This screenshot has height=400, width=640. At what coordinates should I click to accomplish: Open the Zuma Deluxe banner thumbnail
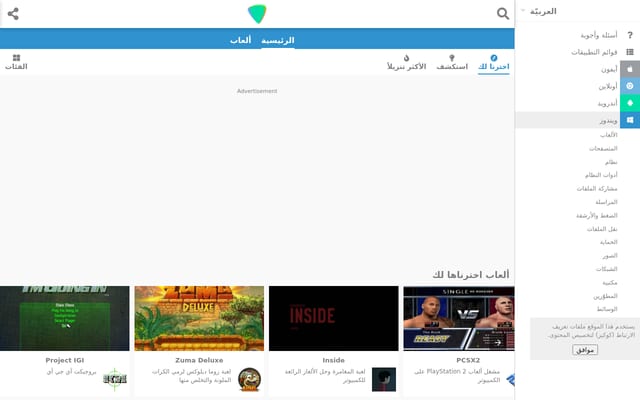tap(199, 318)
